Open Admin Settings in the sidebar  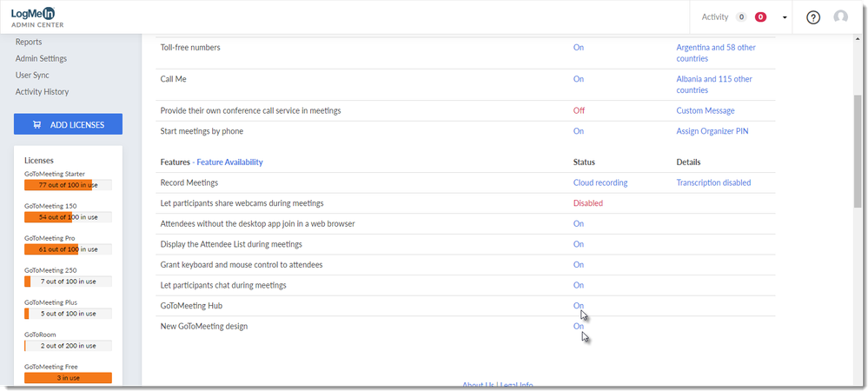(41, 58)
